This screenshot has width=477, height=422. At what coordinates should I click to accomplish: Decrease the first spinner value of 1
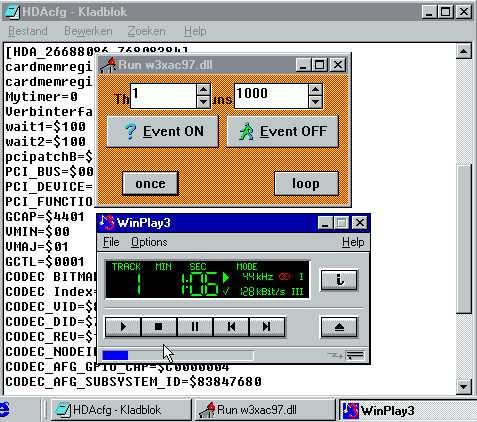click(203, 102)
